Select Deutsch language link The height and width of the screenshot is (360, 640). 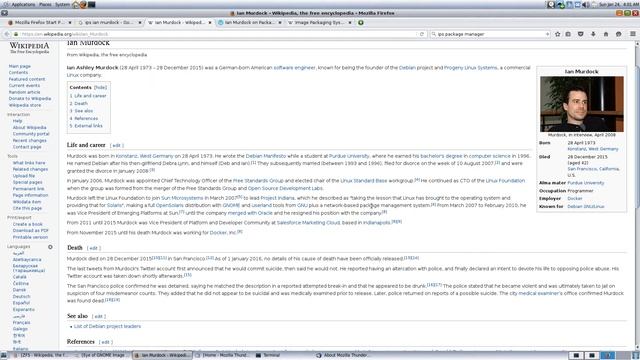[x=21, y=297]
